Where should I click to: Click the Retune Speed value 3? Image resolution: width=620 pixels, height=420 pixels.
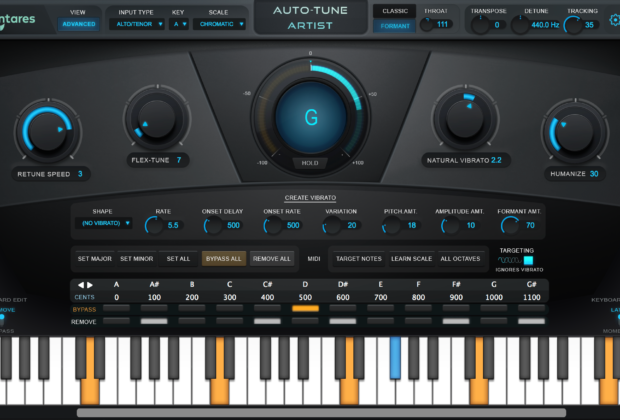(80, 174)
